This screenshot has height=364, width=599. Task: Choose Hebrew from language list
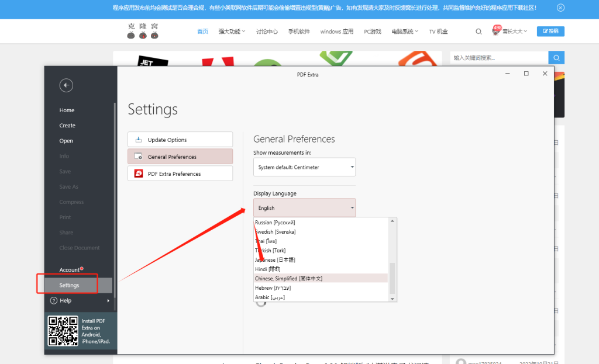pyautogui.click(x=321, y=287)
